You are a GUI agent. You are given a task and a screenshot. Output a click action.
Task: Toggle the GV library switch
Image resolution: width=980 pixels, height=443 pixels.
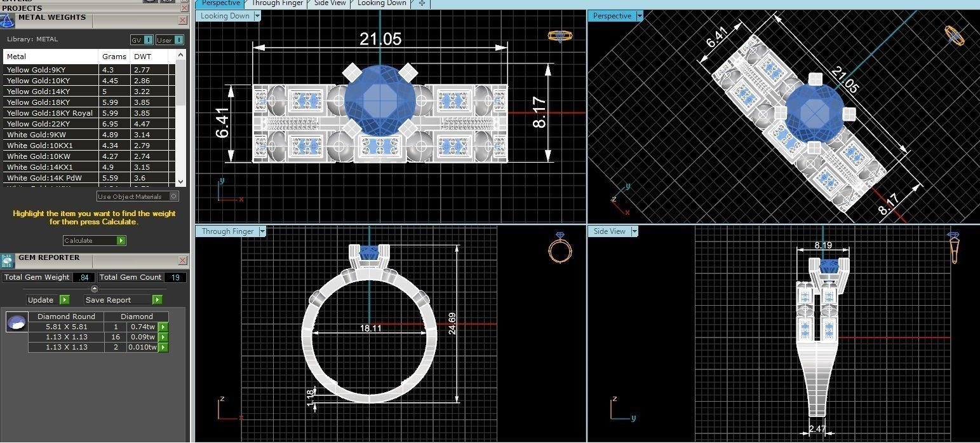142,39
